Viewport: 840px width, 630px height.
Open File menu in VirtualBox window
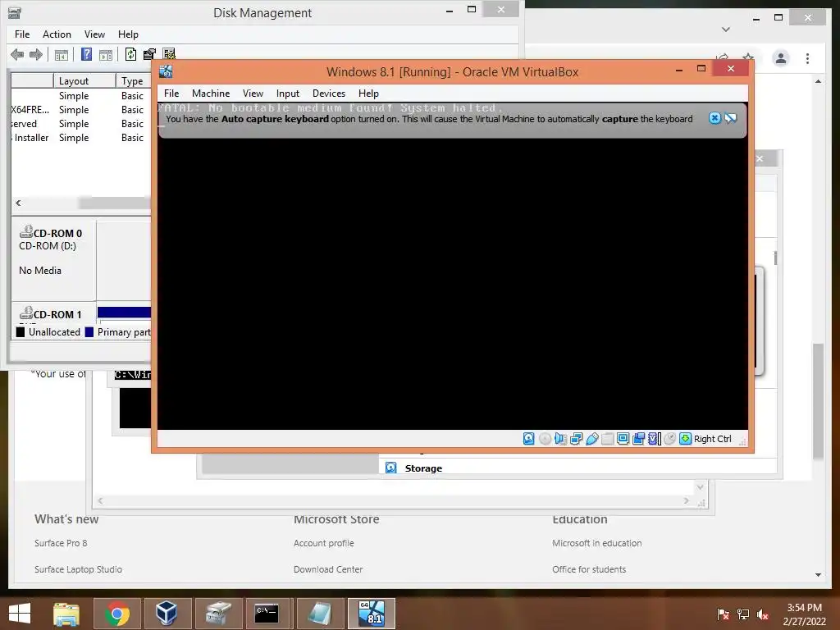click(x=171, y=94)
